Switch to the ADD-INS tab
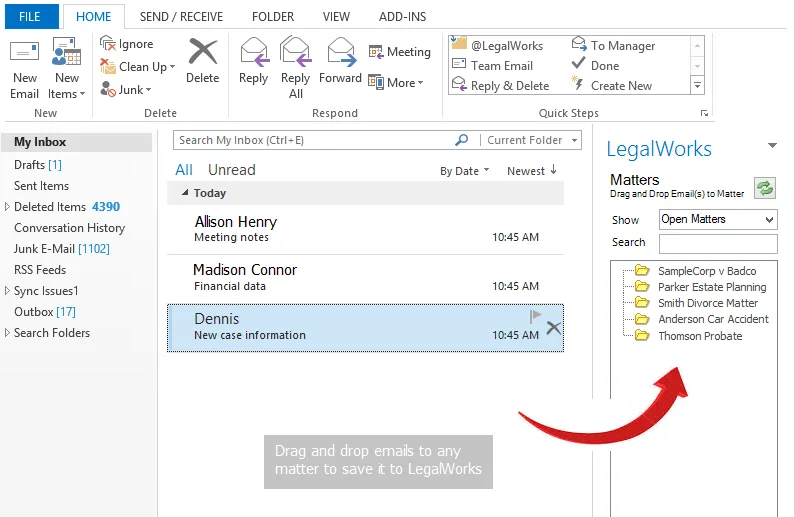The height and width of the screenshot is (517, 794). (403, 16)
